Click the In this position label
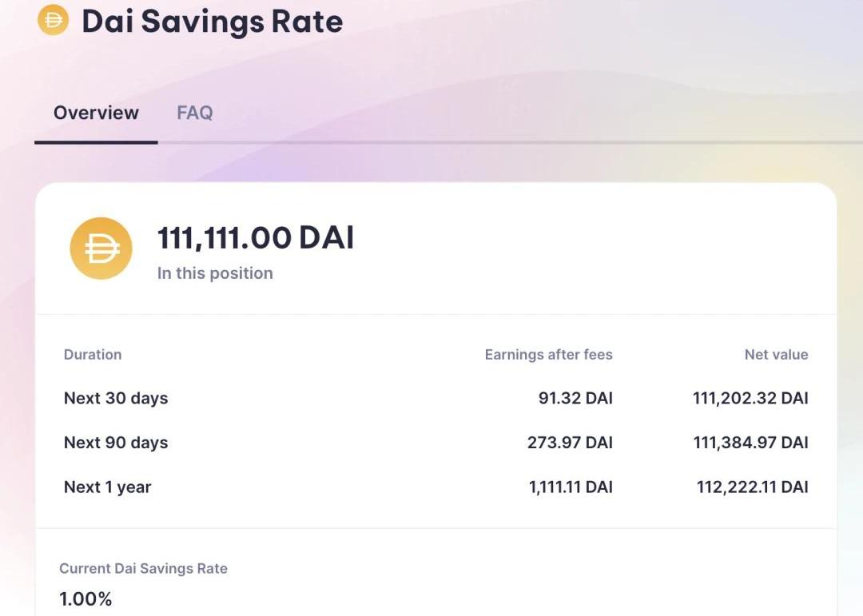 pyautogui.click(x=215, y=273)
